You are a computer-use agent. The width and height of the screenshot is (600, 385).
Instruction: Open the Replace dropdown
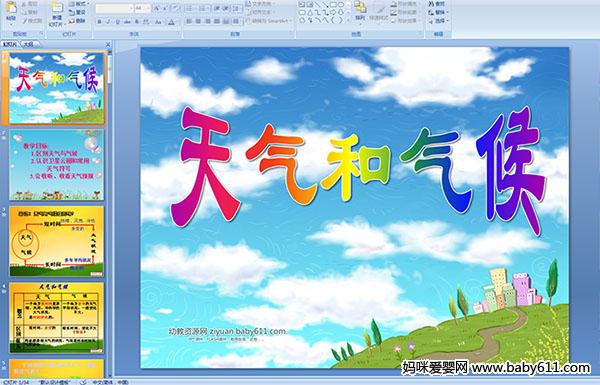438,12
